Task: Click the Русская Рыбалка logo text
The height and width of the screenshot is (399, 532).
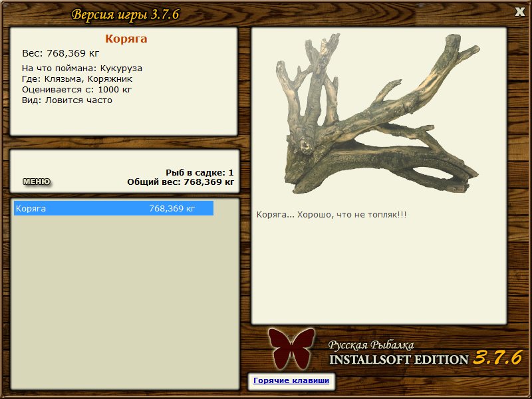Action: tap(371, 345)
